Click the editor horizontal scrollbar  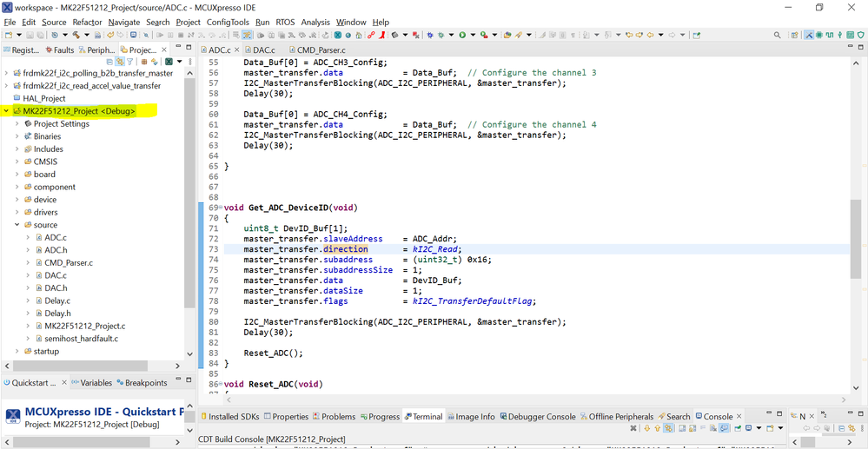(x=534, y=399)
